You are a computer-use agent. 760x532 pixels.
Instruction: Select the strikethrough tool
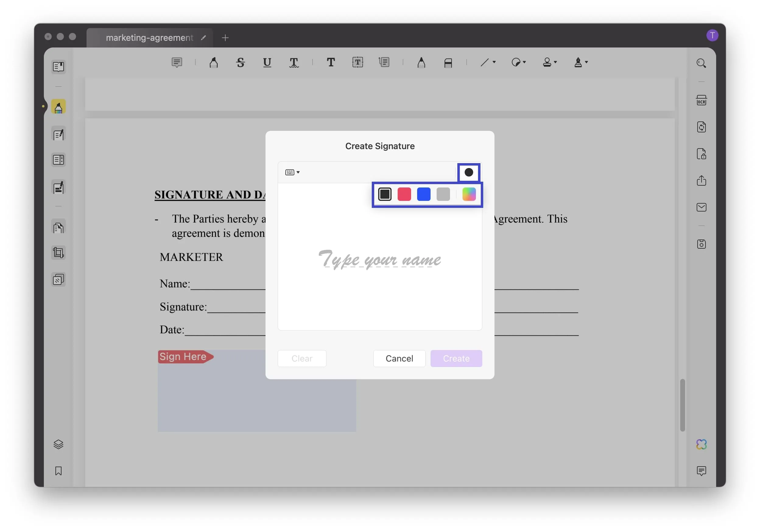pos(240,62)
